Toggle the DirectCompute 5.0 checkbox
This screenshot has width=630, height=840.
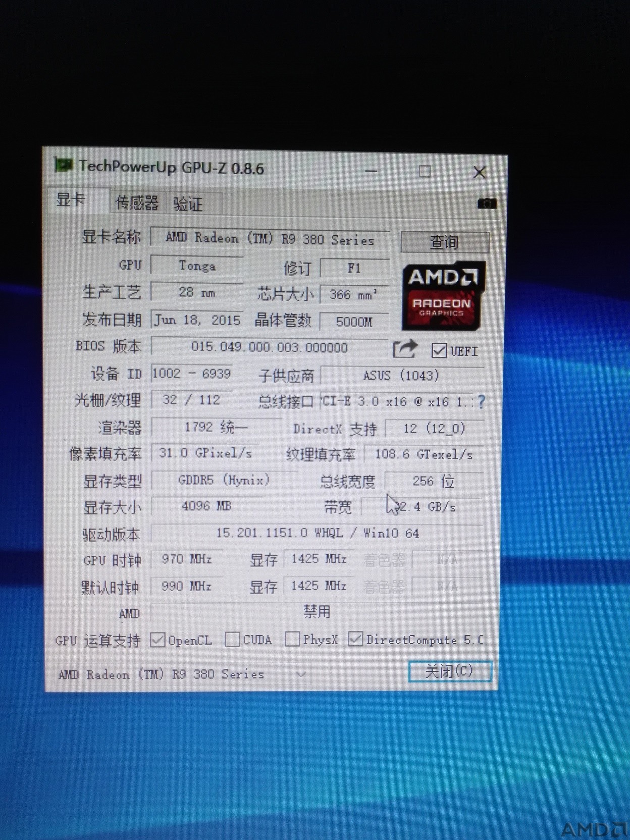coord(355,639)
